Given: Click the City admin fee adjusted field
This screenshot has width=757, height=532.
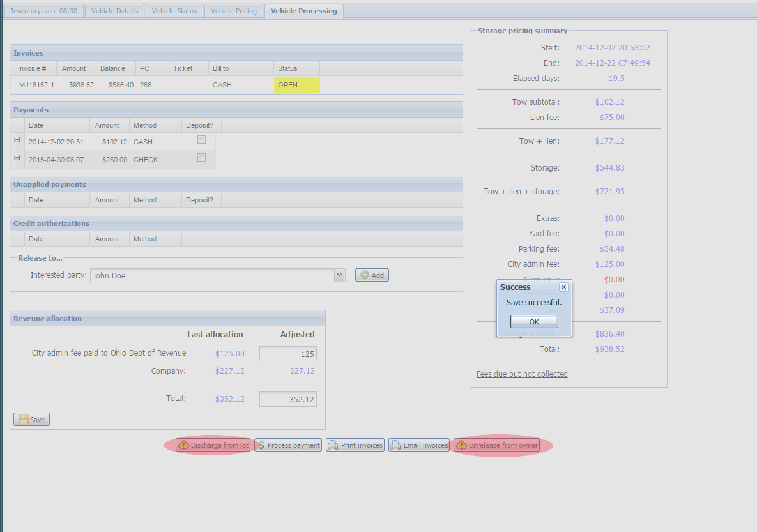Looking at the screenshot, I should 287,354.
